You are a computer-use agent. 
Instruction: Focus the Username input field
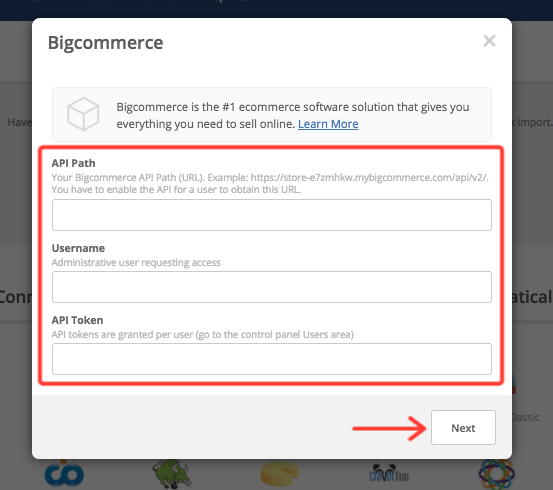point(272,287)
